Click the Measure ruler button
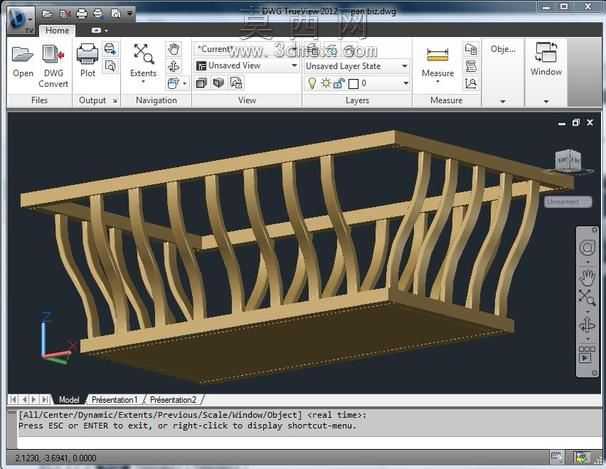The width and height of the screenshot is (606, 469). (437, 62)
